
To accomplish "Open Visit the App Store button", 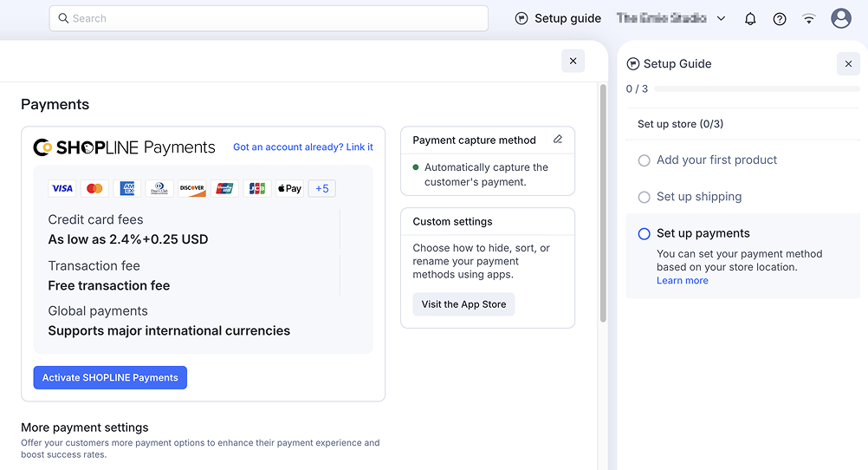I will point(463,304).
